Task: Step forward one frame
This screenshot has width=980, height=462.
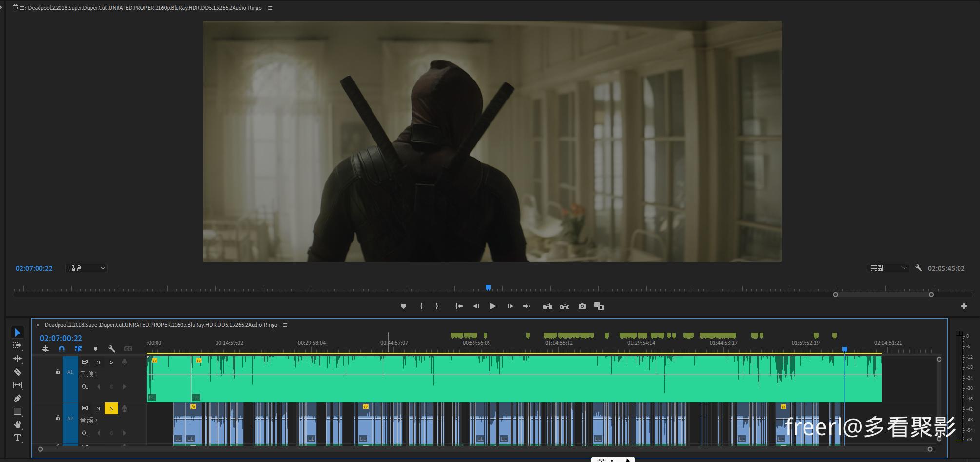Action: (x=510, y=306)
